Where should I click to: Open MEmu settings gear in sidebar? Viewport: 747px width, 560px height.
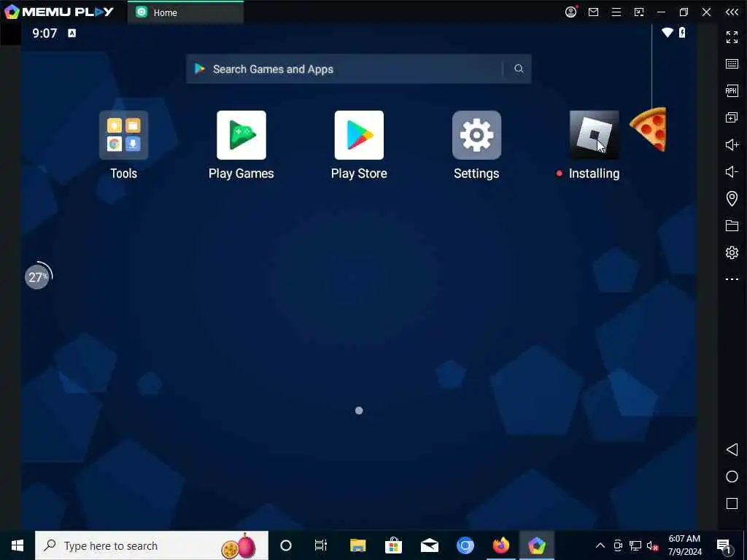coord(732,252)
